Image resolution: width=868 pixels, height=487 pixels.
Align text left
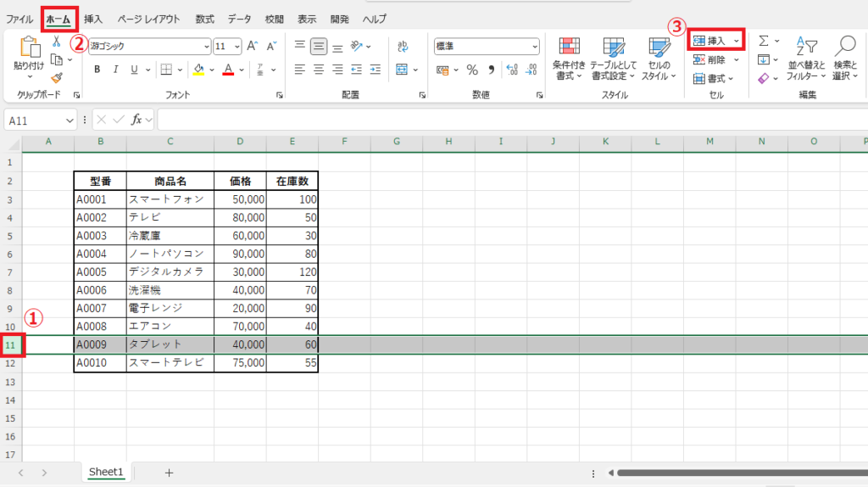tap(299, 70)
